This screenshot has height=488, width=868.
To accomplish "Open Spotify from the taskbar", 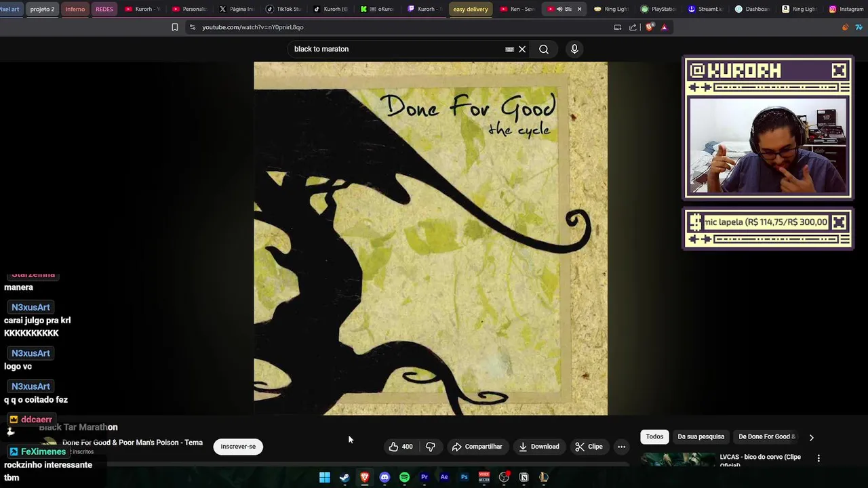I will tap(404, 477).
